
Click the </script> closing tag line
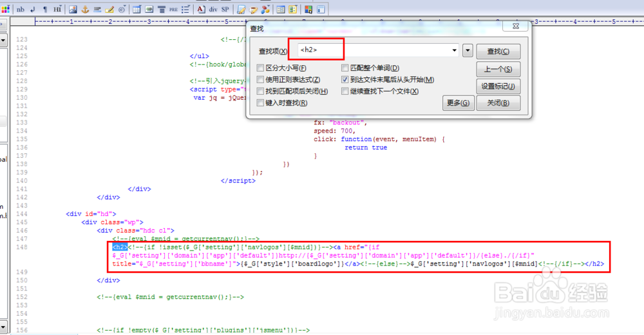pos(238,180)
